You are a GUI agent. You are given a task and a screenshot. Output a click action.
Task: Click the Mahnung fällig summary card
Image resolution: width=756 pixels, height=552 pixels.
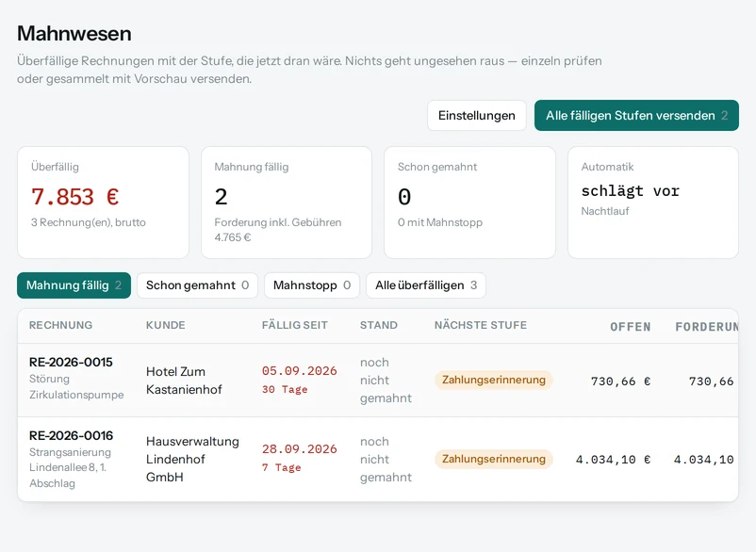pyautogui.click(x=287, y=203)
